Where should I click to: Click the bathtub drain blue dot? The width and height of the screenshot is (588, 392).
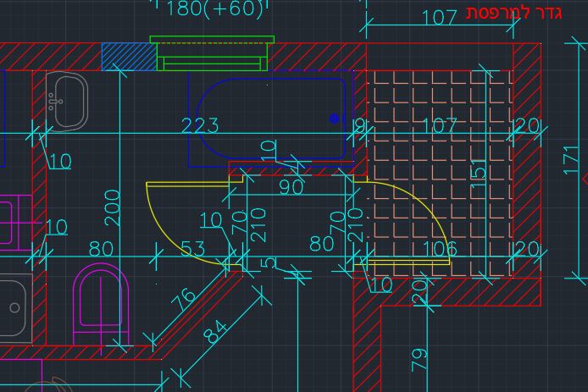point(334,119)
